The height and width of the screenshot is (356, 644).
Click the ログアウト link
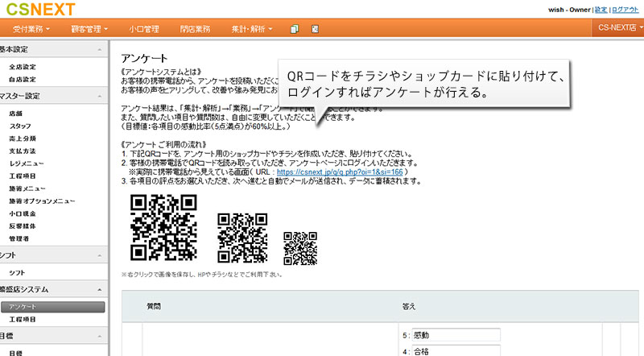(625, 10)
